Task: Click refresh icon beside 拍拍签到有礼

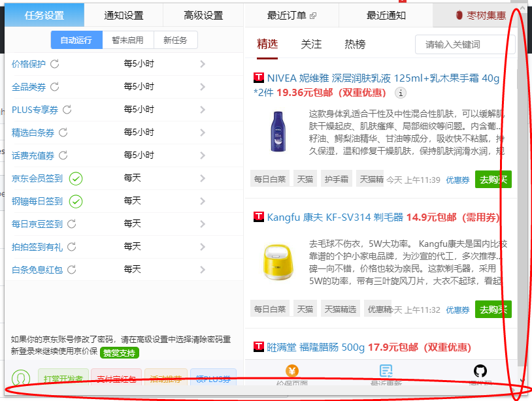Action: (x=72, y=247)
